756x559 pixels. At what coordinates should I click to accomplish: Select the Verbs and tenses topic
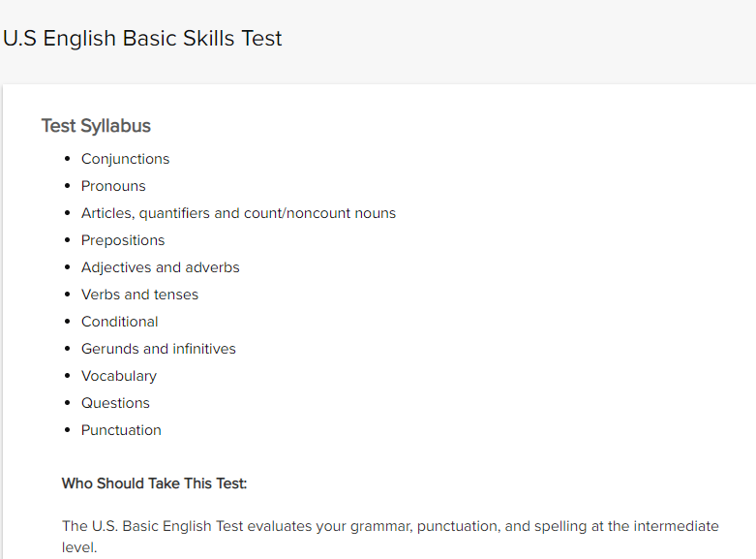tap(139, 295)
